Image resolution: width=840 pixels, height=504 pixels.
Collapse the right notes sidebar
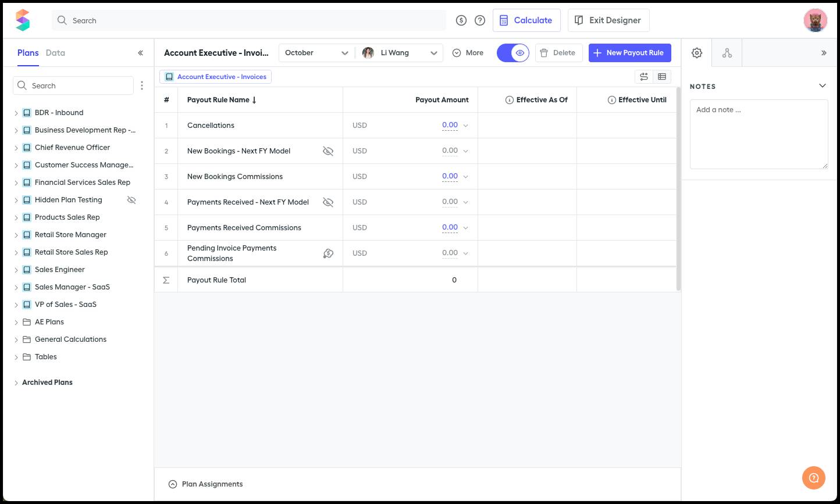(824, 53)
